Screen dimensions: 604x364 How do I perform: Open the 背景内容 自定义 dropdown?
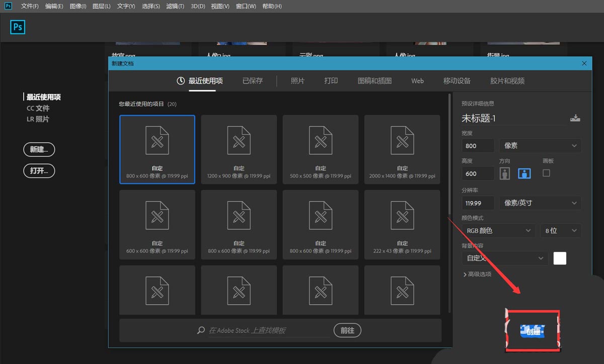point(505,258)
